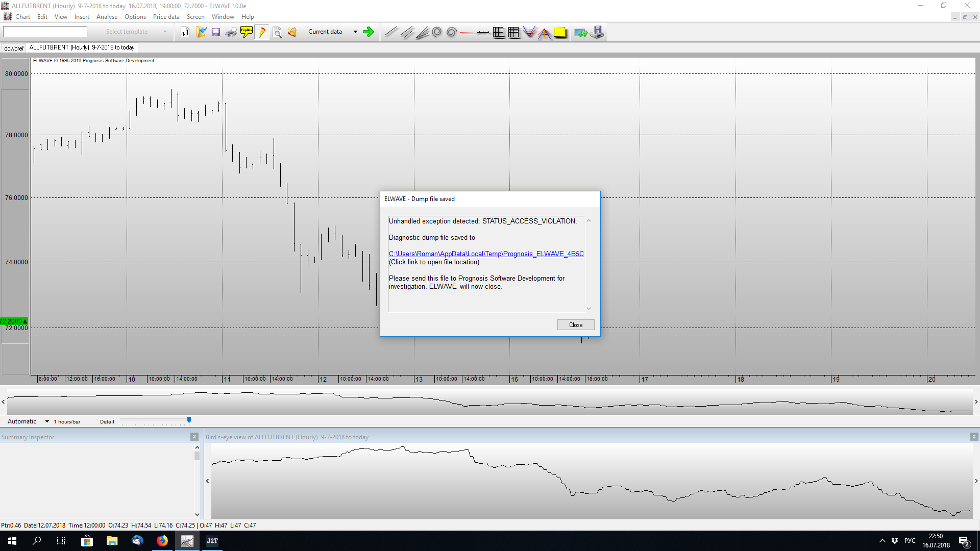The width and height of the screenshot is (980, 551).
Task: Select the first spiral tool
Action: click(x=437, y=32)
